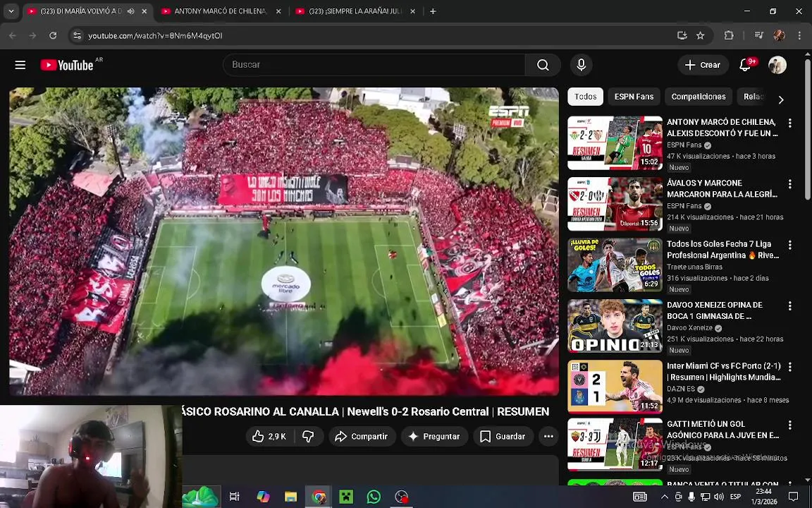Viewport: 812px width, 508px height.
Task: Select the Competiciones filter chip
Action: click(x=698, y=97)
